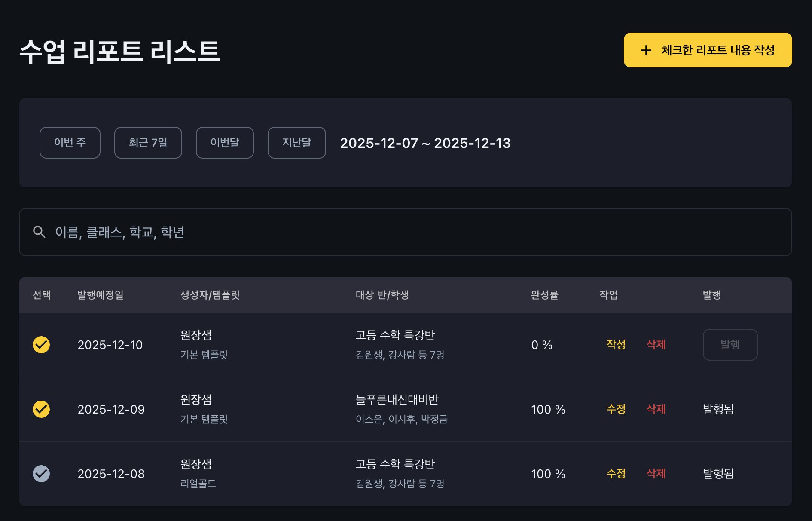Image resolution: width=812 pixels, height=521 pixels.
Task: Click the search magnifier icon
Action: click(x=39, y=232)
